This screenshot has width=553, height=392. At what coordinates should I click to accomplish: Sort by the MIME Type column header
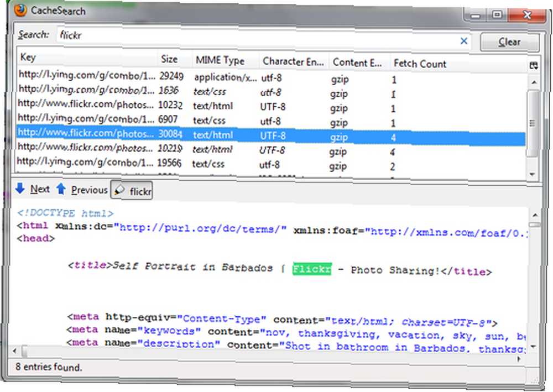point(225,60)
